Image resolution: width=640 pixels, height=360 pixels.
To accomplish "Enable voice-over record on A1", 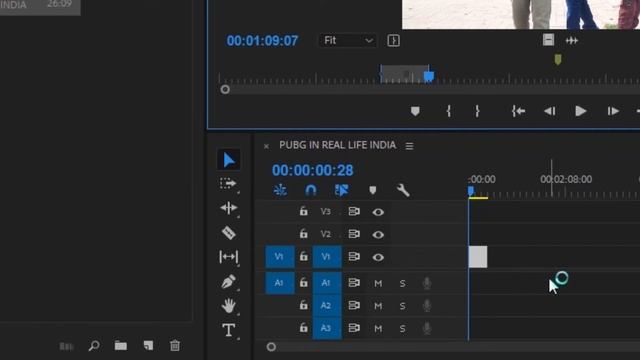I will click(427, 283).
